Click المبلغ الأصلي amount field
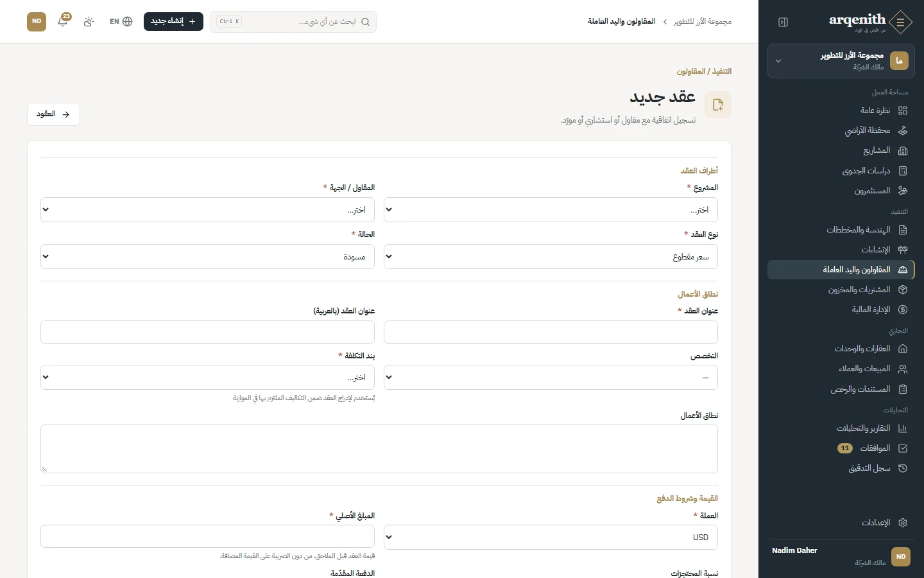The height and width of the screenshot is (578, 924). point(207,536)
